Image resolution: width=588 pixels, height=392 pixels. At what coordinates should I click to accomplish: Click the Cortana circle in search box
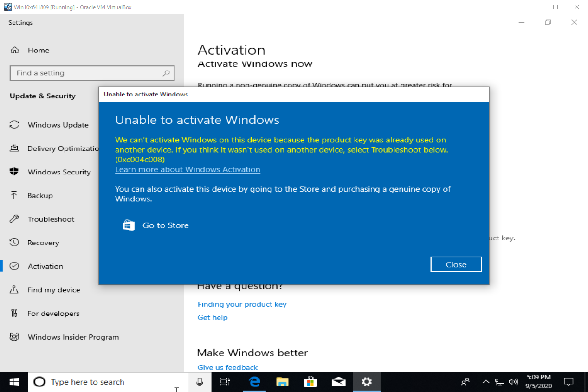pyautogui.click(x=40, y=382)
